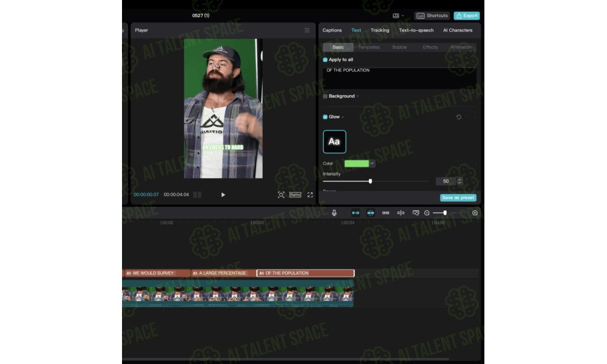Select the A LARGE PERCENTAGE caption clip

click(223, 273)
